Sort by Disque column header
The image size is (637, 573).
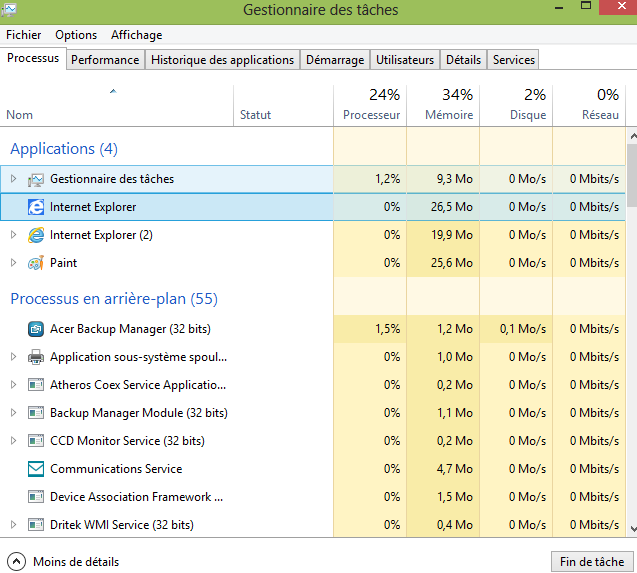516,106
